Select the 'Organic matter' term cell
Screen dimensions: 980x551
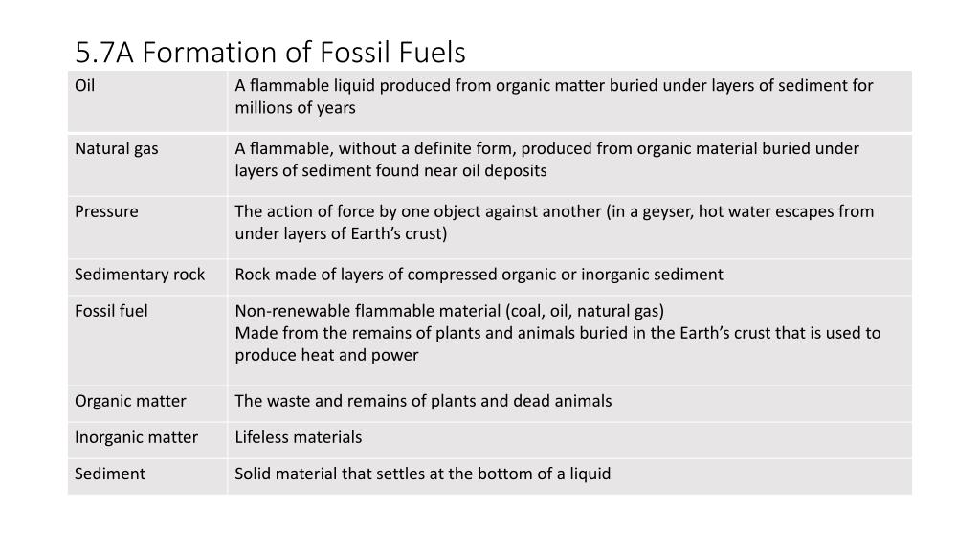(147, 404)
